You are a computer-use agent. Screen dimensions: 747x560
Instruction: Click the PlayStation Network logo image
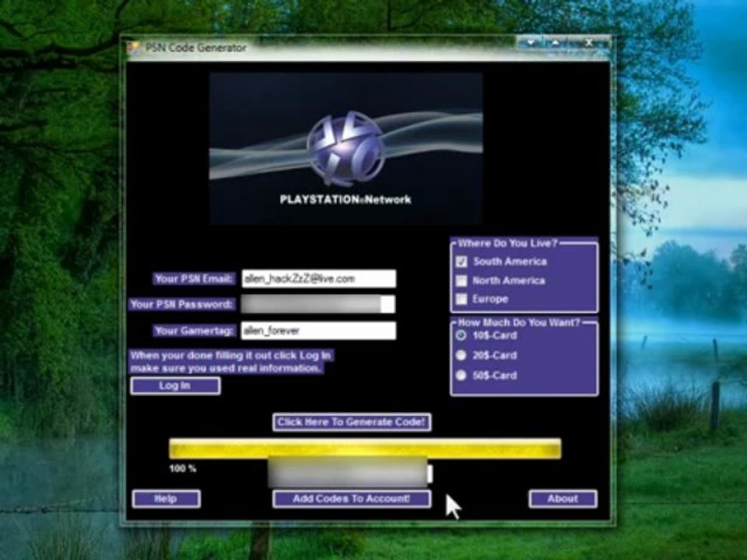click(x=345, y=148)
